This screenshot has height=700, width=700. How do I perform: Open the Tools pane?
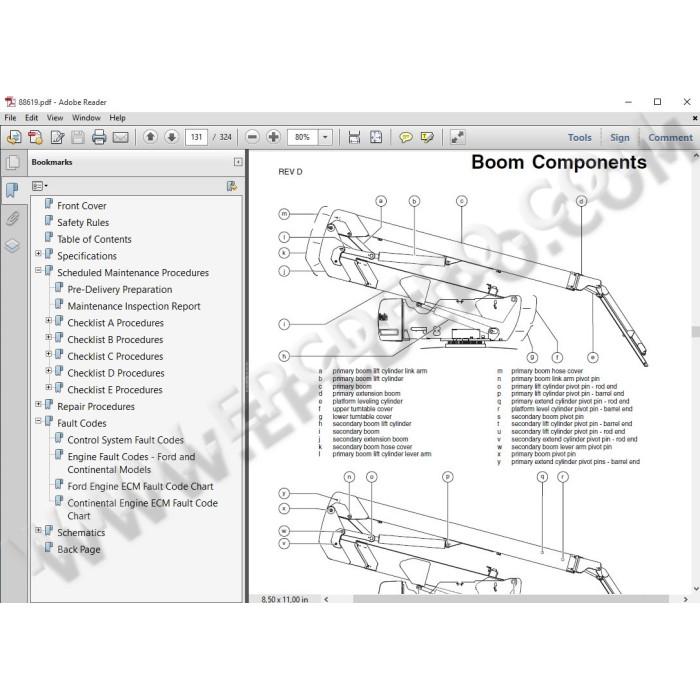(579, 138)
